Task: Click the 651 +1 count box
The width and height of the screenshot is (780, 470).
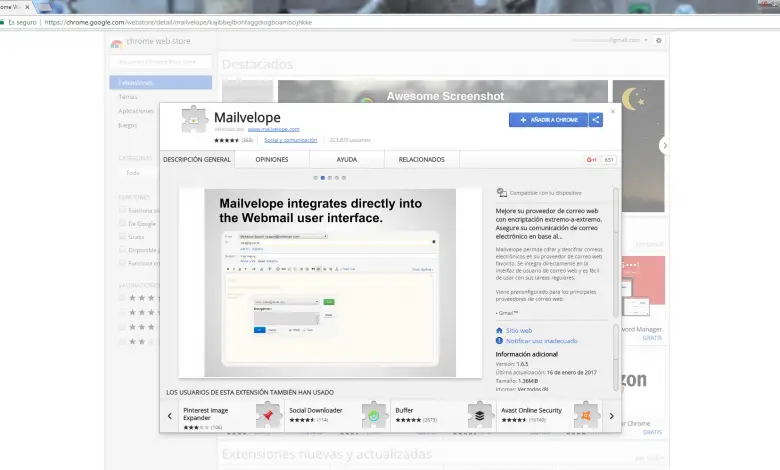Action: pos(609,160)
